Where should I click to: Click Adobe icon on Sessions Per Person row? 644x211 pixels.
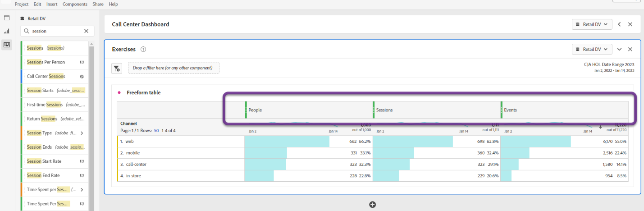(x=82, y=62)
